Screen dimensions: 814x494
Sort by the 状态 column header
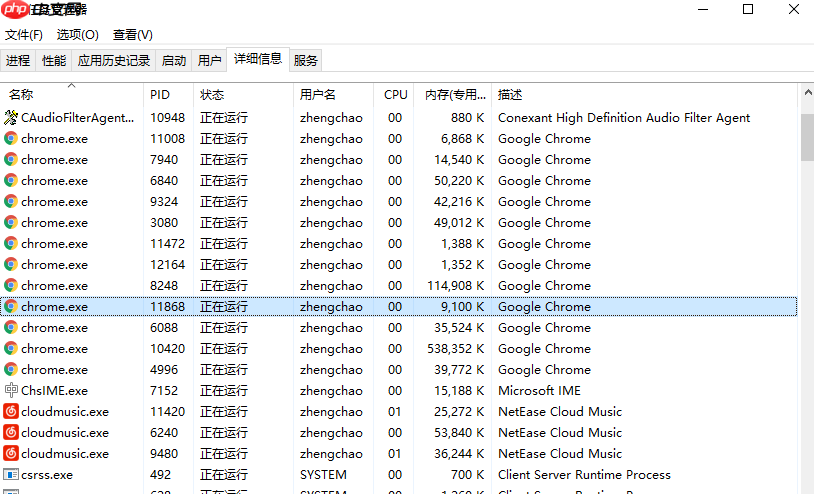point(243,94)
